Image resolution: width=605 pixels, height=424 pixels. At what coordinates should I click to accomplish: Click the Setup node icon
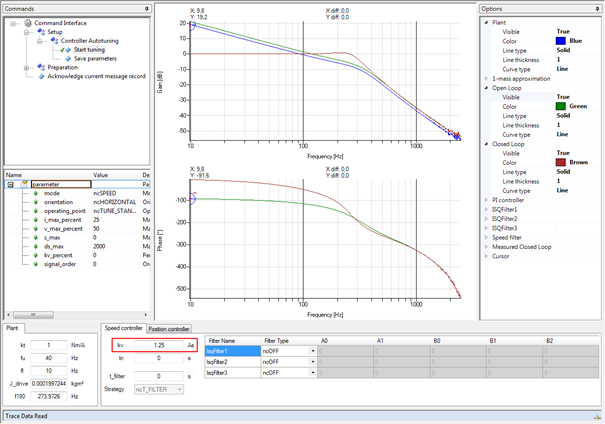coord(41,32)
